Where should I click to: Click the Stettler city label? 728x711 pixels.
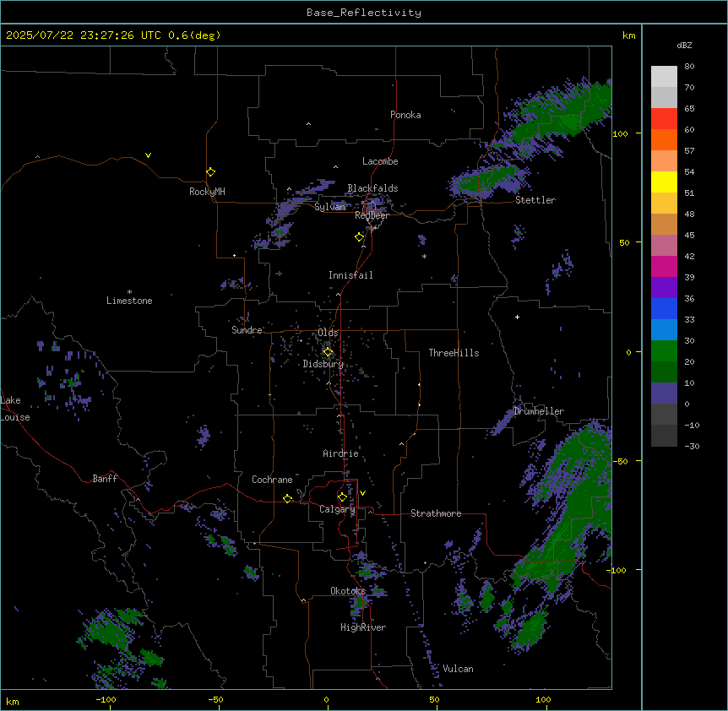pyautogui.click(x=535, y=200)
